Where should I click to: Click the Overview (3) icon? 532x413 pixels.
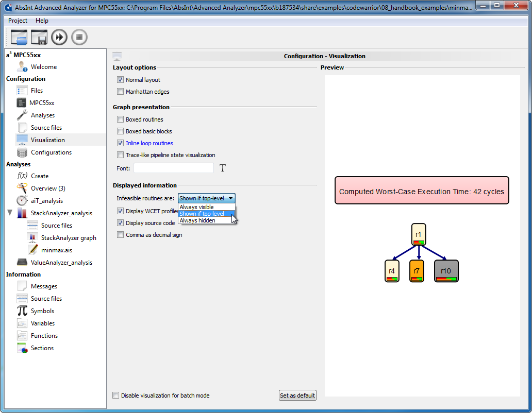(x=22, y=188)
